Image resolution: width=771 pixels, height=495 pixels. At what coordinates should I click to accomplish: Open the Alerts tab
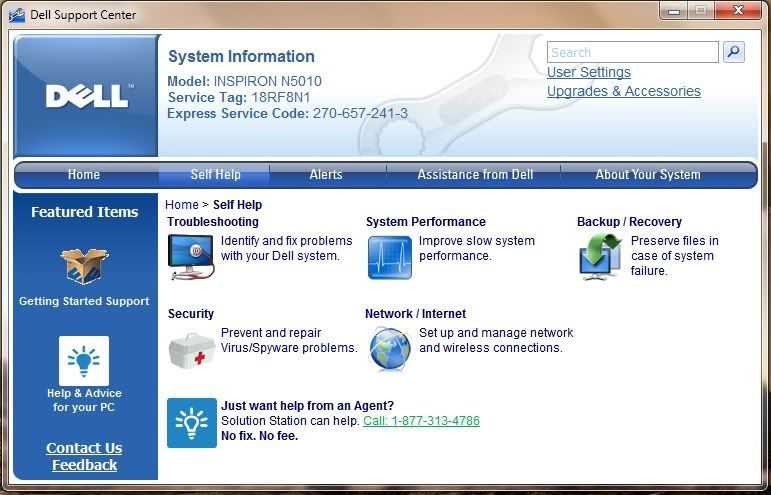point(326,175)
